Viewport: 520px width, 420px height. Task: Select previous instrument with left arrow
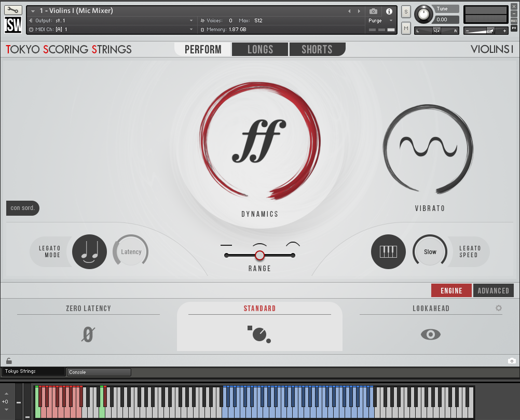349,11
